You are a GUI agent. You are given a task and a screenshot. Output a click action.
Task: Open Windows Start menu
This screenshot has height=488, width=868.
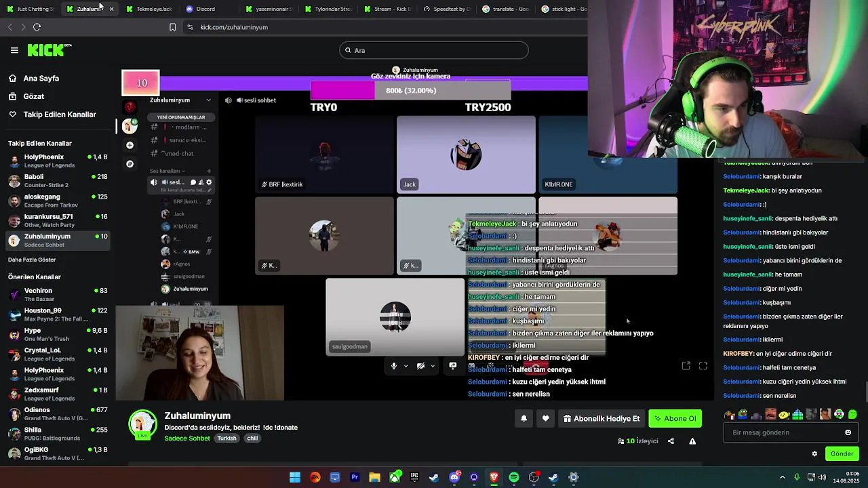[295, 477]
